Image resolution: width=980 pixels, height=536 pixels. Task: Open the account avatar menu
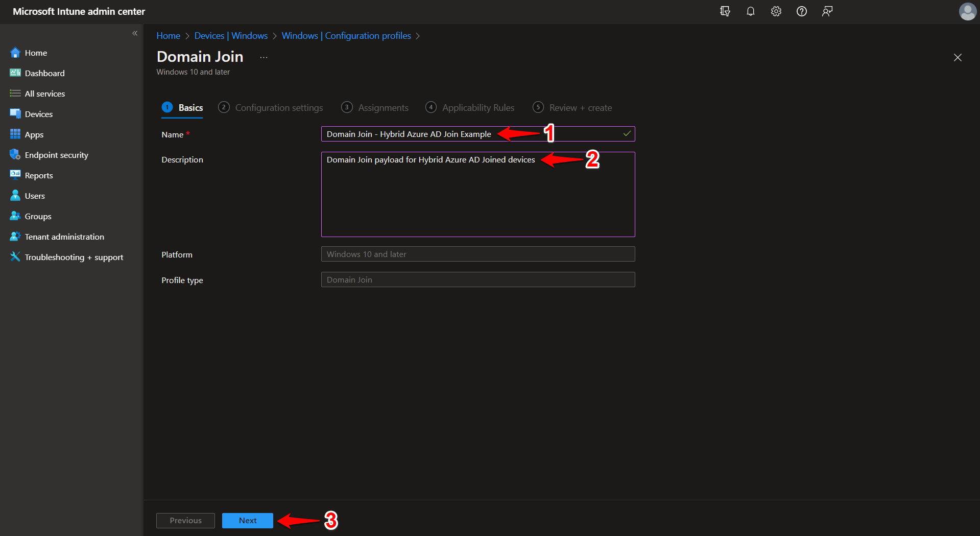pos(967,11)
